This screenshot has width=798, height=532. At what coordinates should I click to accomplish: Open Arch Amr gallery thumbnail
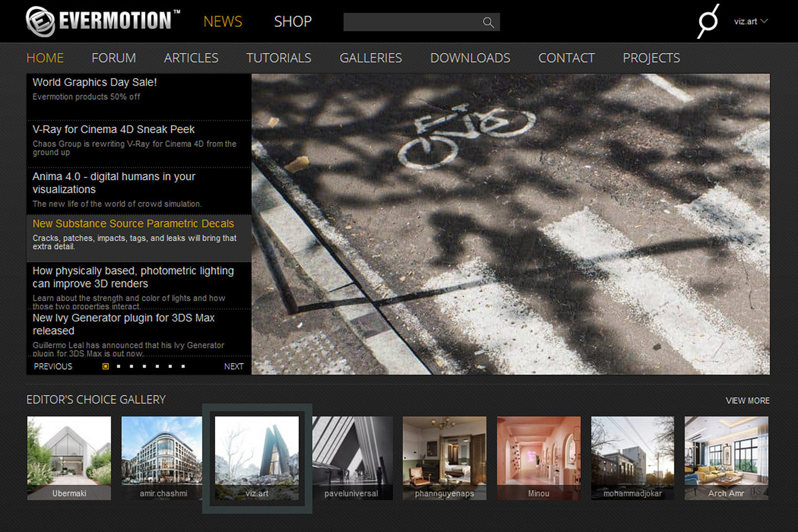[727, 458]
